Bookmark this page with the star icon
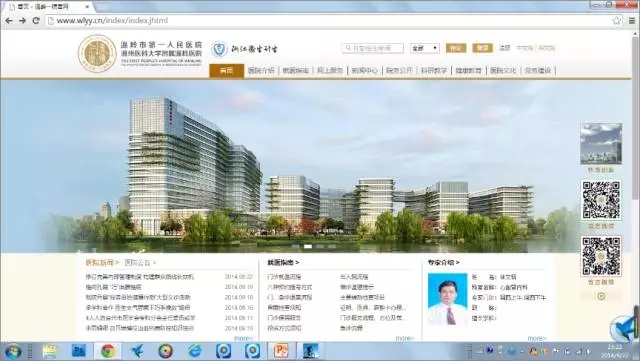The width and height of the screenshot is (640, 361). tap(617, 20)
